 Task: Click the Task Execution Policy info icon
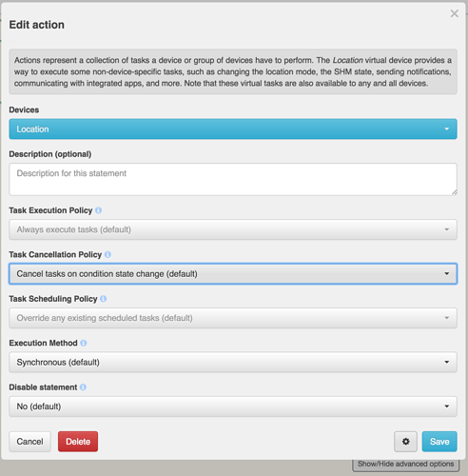pyautogui.click(x=98, y=210)
